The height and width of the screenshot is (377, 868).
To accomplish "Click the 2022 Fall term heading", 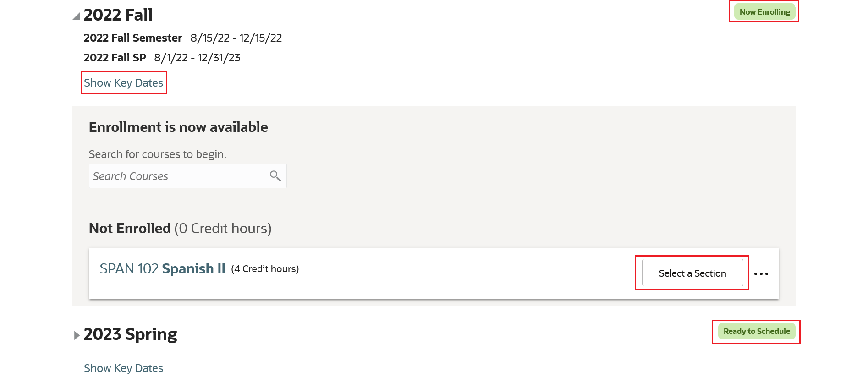I will (118, 15).
